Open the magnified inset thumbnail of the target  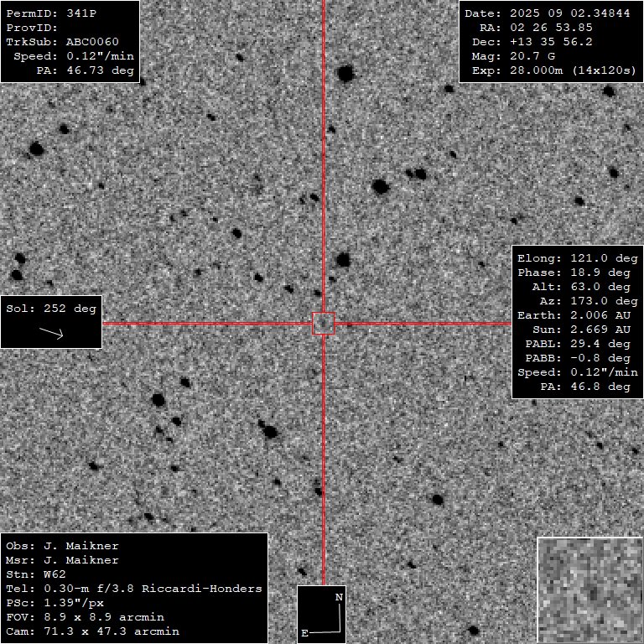click(590, 590)
